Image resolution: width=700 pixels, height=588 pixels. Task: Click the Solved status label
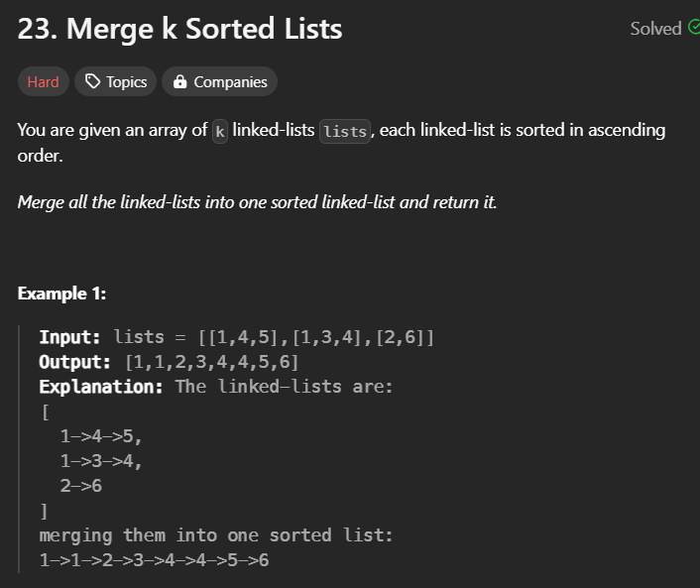(x=655, y=29)
